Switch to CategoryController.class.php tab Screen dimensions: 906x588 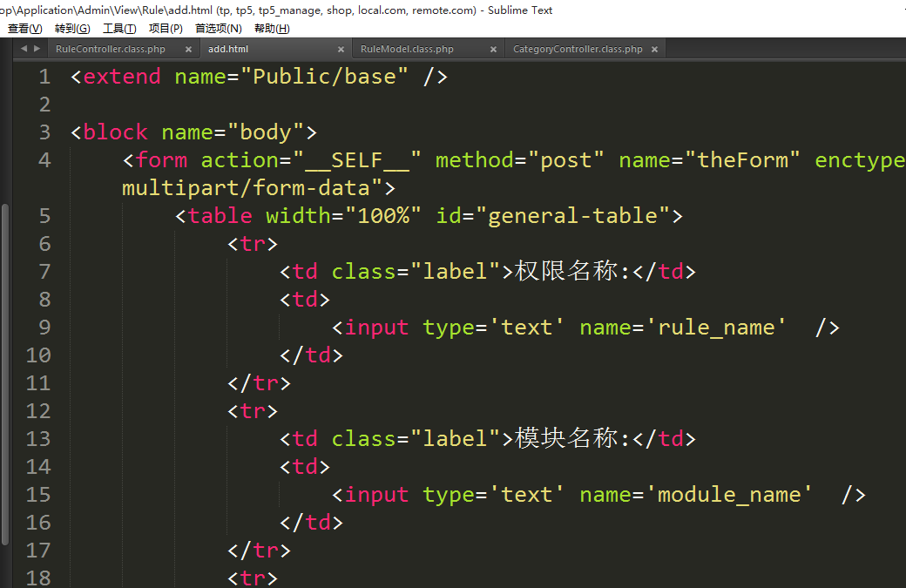point(578,50)
